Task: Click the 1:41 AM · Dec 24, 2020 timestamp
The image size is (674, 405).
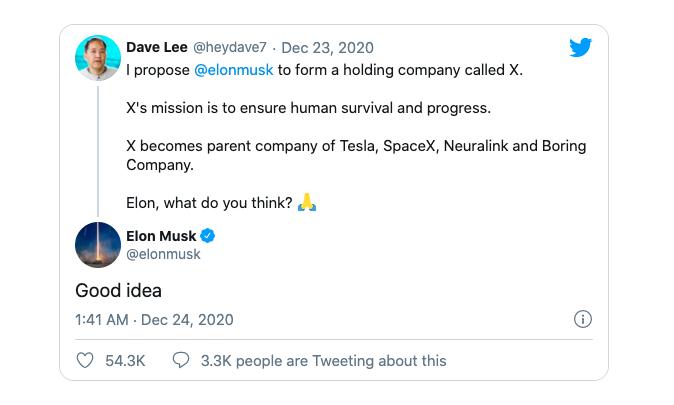Action: (x=154, y=320)
